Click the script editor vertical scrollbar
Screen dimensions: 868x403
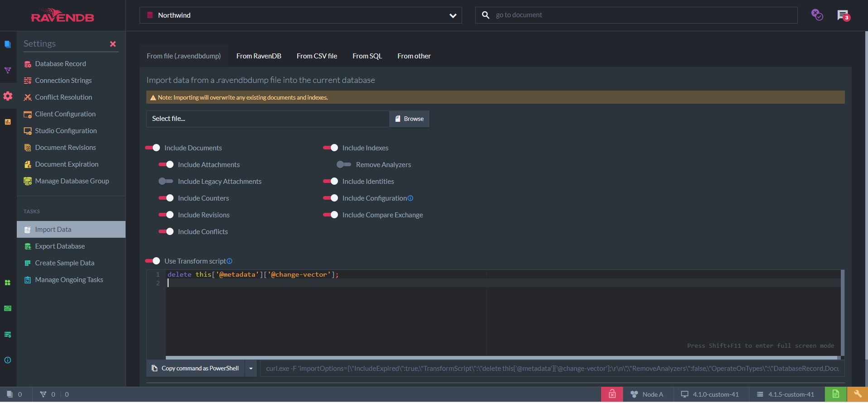(x=843, y=313)
